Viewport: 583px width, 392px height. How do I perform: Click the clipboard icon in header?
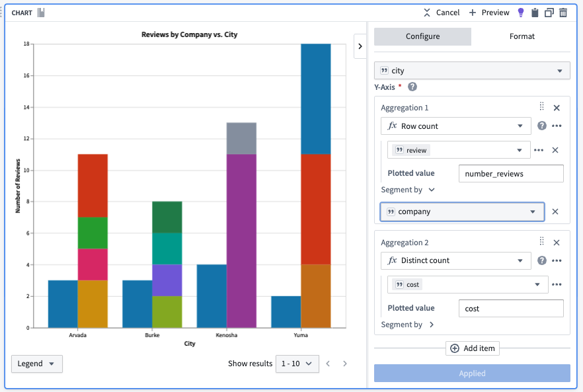pyautogui.click(x=535, y=13)
